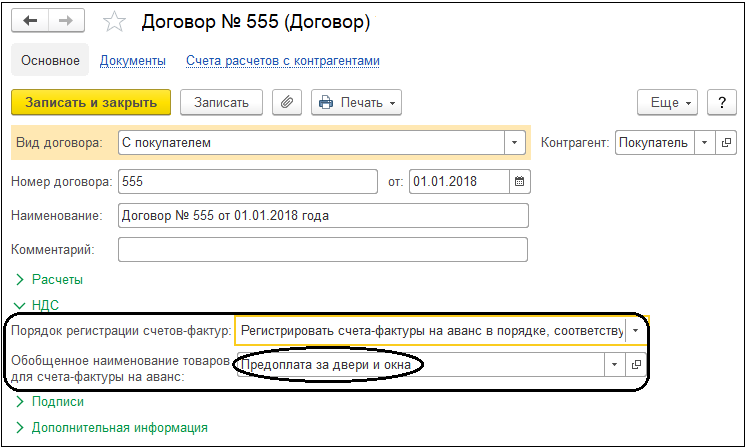
Task: Open help with the question mark button
Action: tap(722, 102)
